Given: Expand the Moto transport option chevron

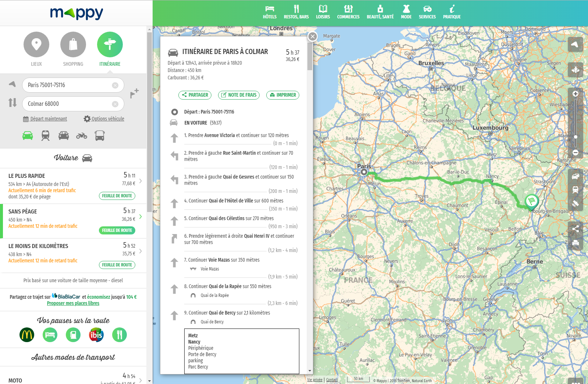Looking at the screenshot, I should point(140,380).
